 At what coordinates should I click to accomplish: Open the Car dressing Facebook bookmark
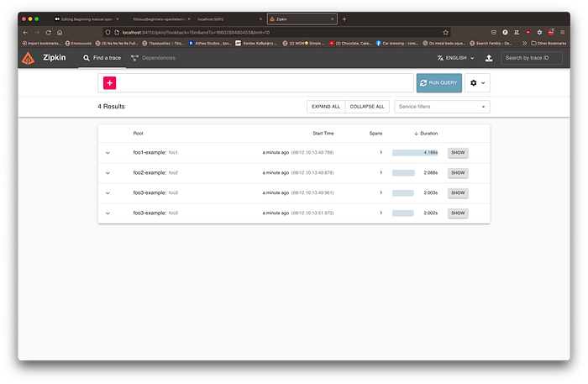pyautogui.click(x=397, y=43)
